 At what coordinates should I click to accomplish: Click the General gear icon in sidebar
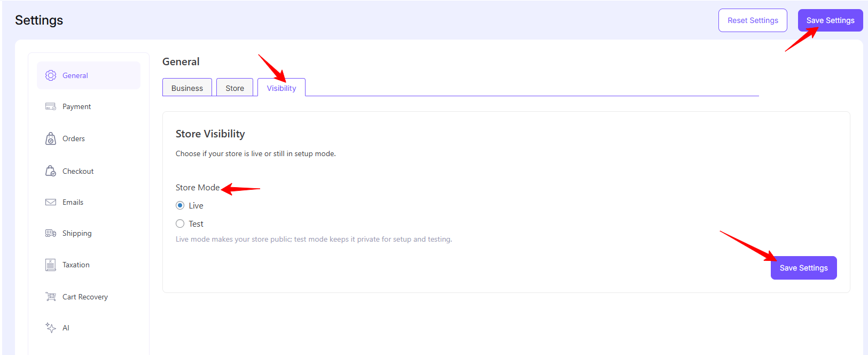[x=51, y=75]
